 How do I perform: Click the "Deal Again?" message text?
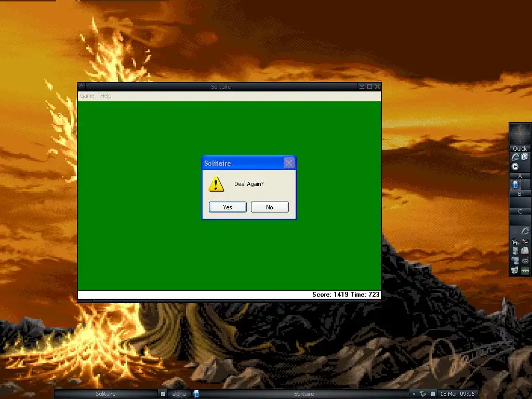tap(249, 184)
